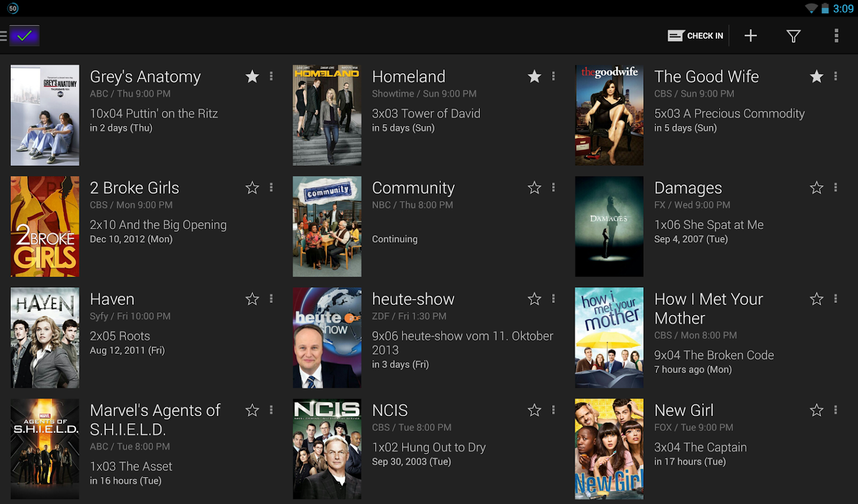
Task: Click episode 3x04 The Captain
Action: coord(701,447)
